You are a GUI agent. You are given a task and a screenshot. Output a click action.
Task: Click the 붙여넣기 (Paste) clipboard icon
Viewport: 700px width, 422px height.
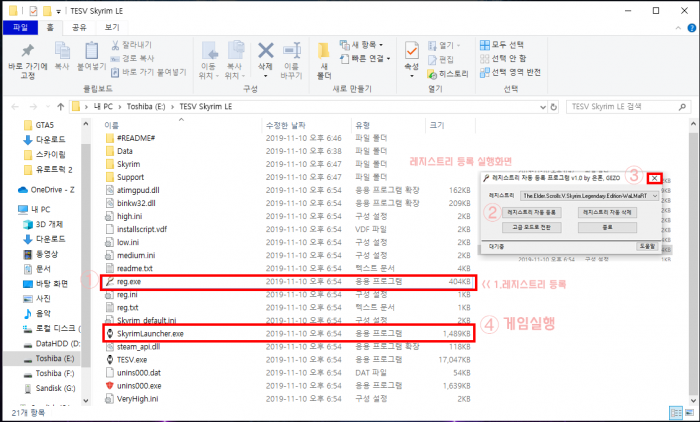pyautogui.click(x=92, y=50)
